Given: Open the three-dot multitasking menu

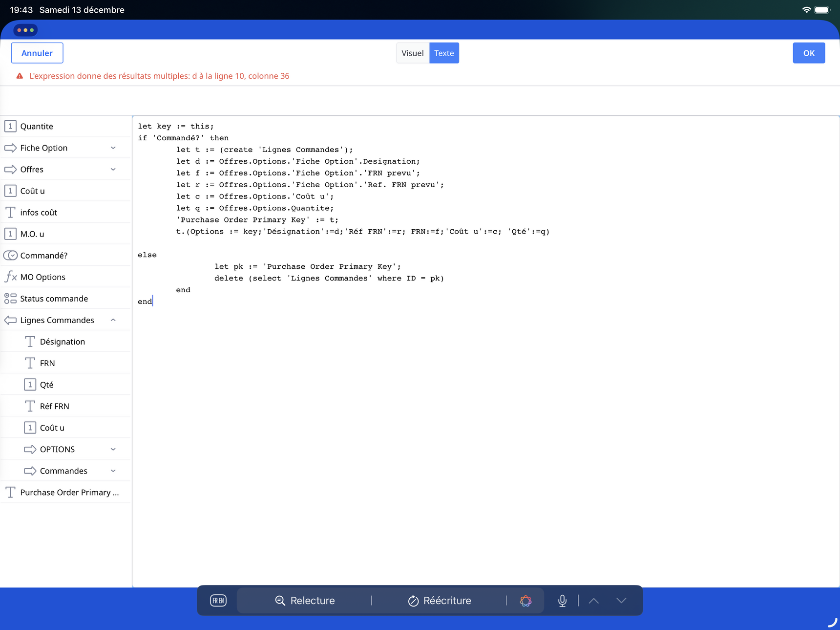Looking at the screenshot, I should [25, 30].
